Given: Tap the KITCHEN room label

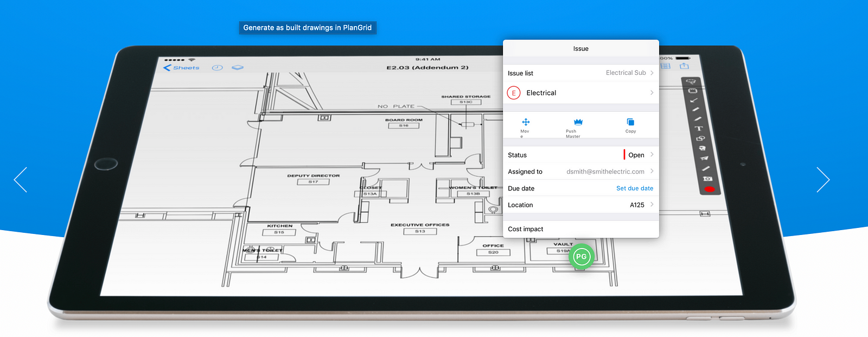Looking at the screenshot, I should click(x=280, y=226).
